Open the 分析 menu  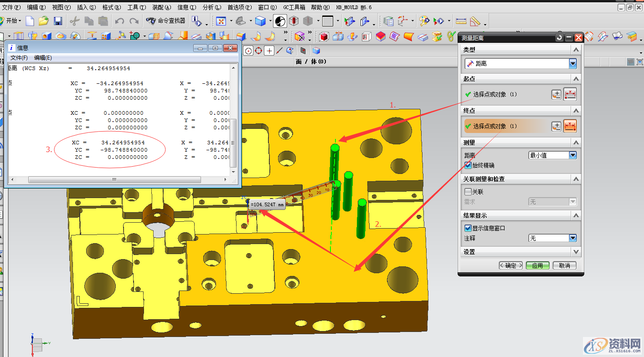(x=211, y=7)
